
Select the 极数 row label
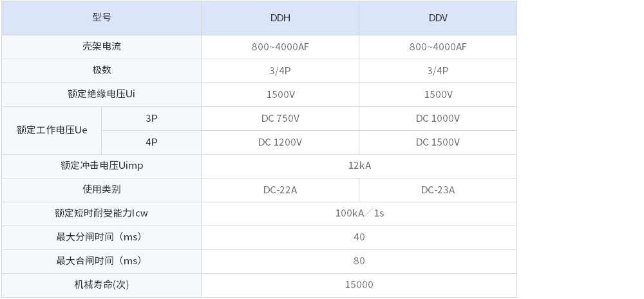[x=102, y=71]
